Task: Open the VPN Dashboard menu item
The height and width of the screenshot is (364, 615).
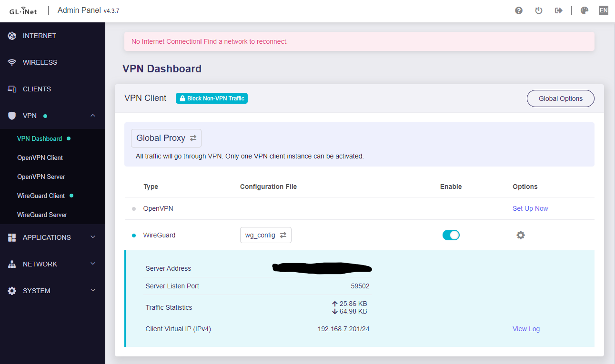Action: [x=40, y=138]
